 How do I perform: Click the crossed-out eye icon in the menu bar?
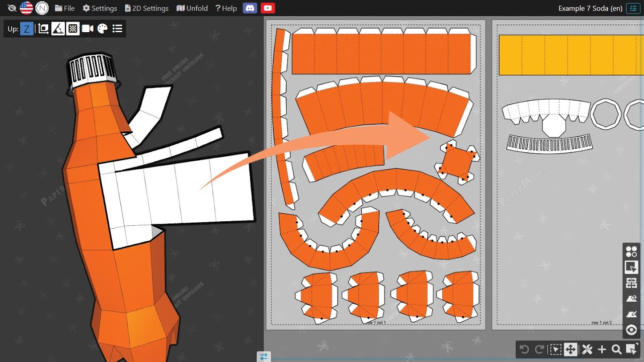(x=12, y=8)
